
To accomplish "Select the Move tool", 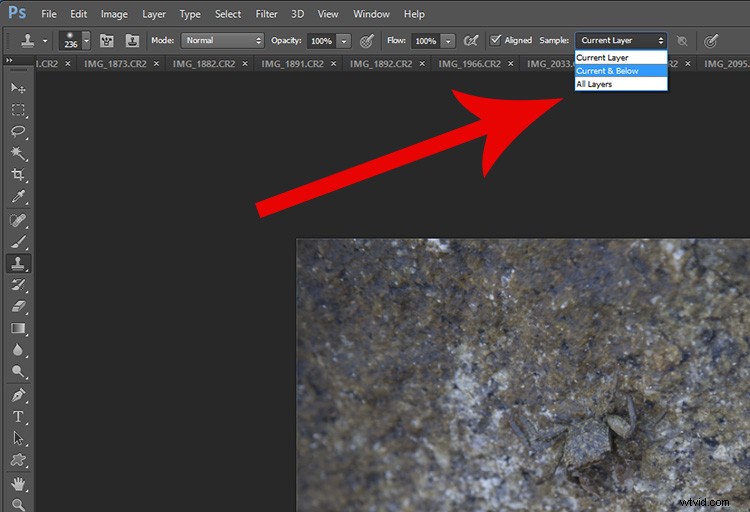I will tap(18, 88).
